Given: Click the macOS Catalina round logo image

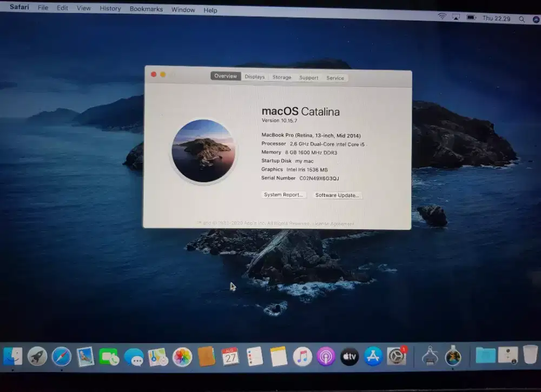Looking at the screenshot, I should click(203, 151).
